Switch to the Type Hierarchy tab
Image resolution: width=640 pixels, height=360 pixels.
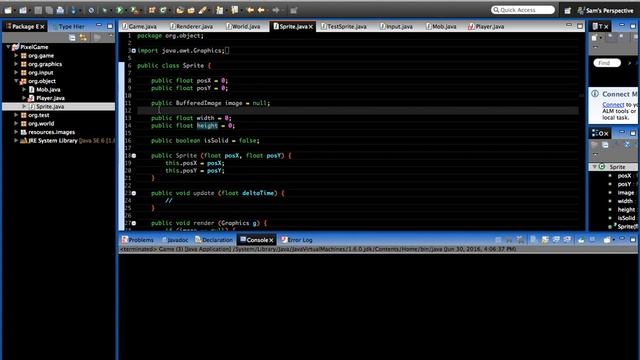[x=68, y=27]
